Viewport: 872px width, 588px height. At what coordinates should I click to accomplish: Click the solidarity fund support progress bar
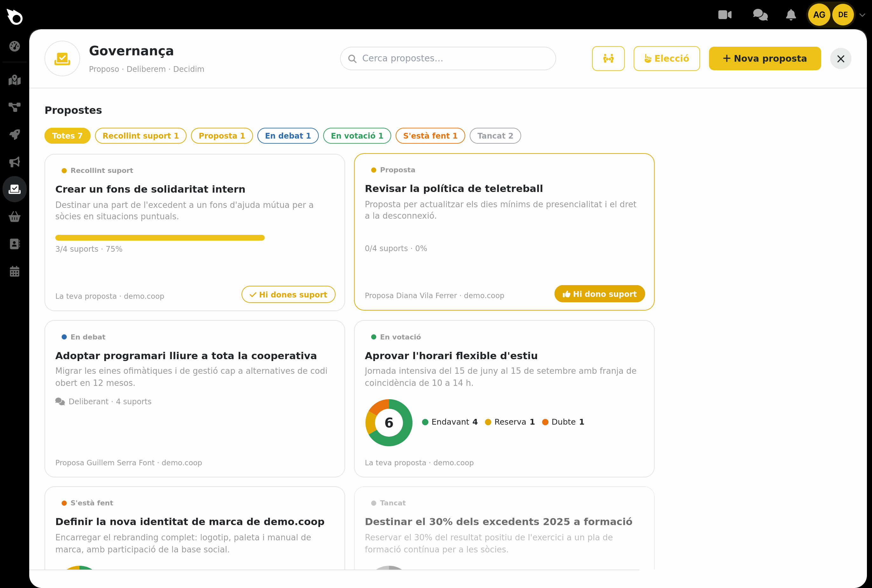(x=160, y=238)
